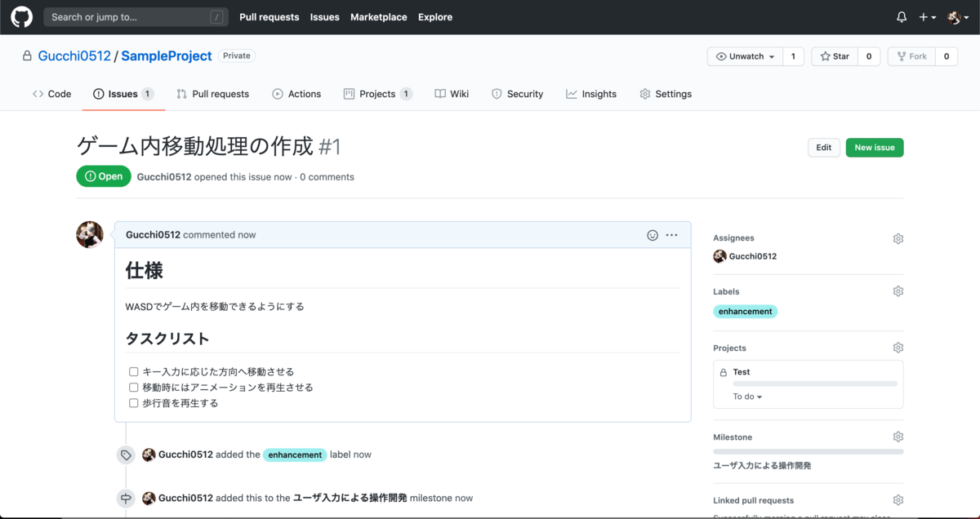
Task: Click the Projects section settings gear
Action: (898, 347)
